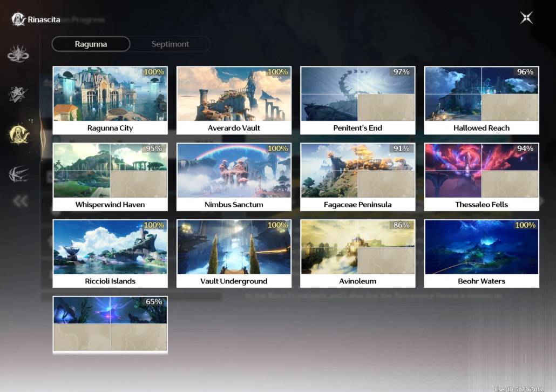The width and height of the screenshot is (556, 392).
Task: Open the Nimbus Sanctum area card
Action: [x=234, y=177]
